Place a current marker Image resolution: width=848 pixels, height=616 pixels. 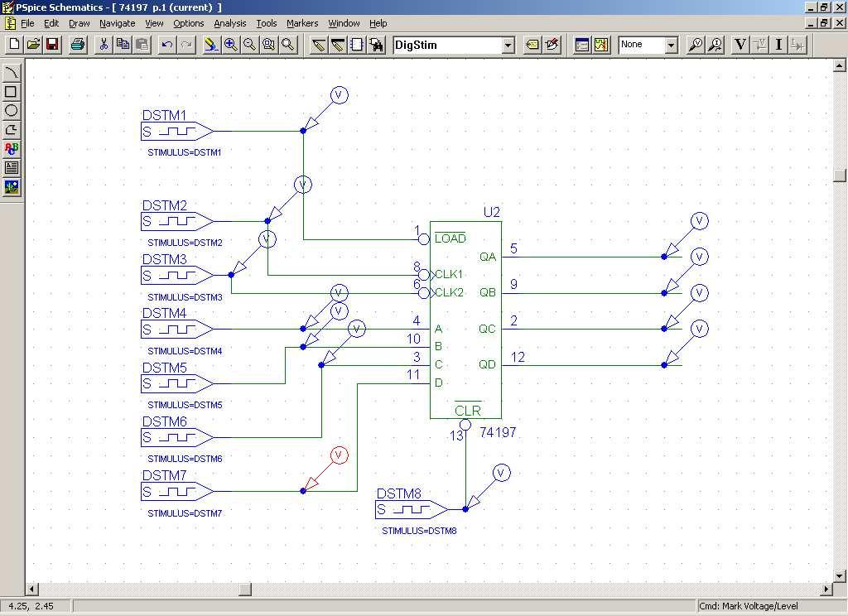point(715,45)
